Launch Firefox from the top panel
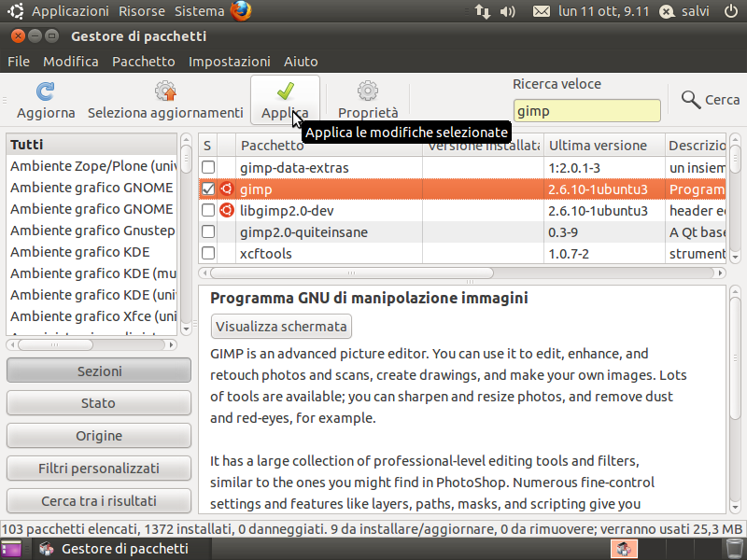 [241, 11]
